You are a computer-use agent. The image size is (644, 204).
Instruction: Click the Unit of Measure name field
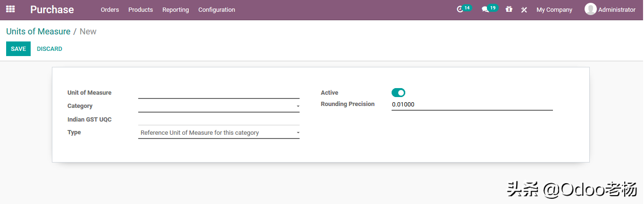coord(218,93)
